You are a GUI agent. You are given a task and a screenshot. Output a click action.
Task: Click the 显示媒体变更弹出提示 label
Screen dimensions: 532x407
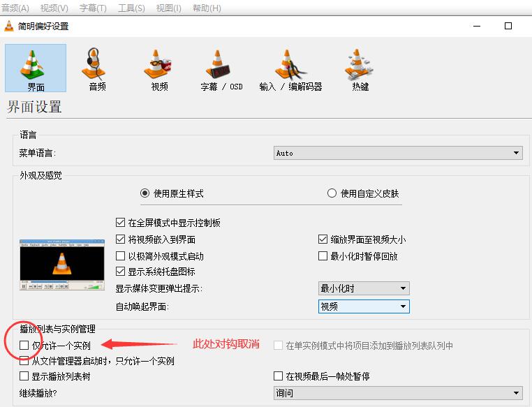158,288
